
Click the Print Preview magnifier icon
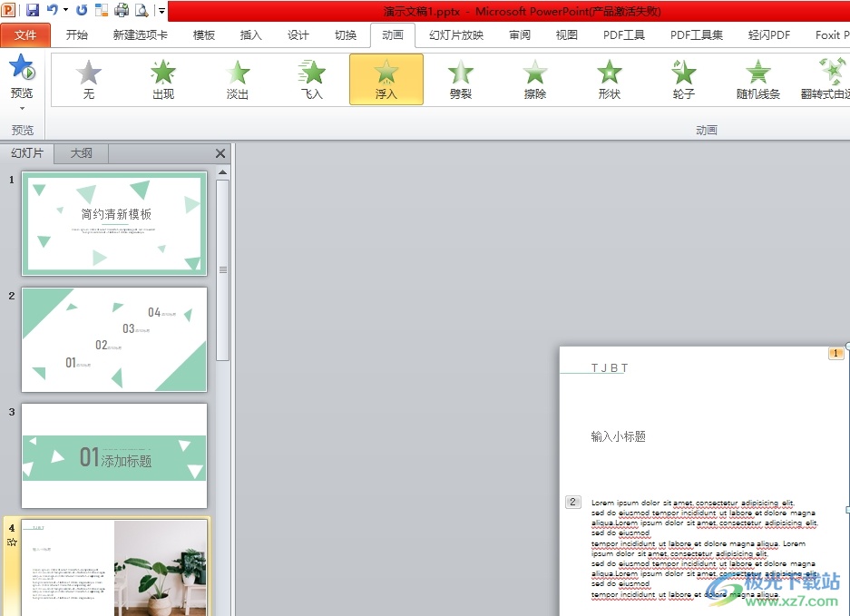pyautogui.click(x=142, y=10)
